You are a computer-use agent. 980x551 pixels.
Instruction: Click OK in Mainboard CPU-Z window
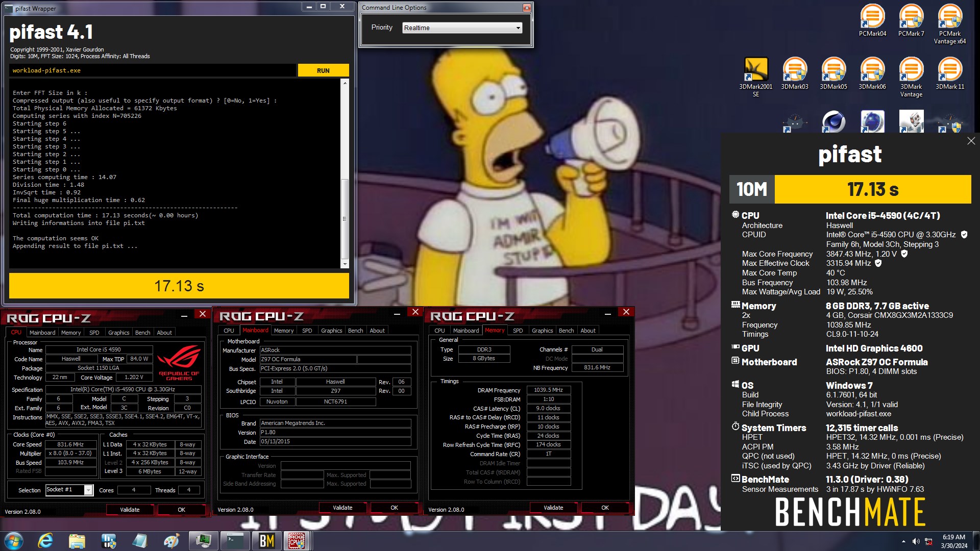pos(394,508)
